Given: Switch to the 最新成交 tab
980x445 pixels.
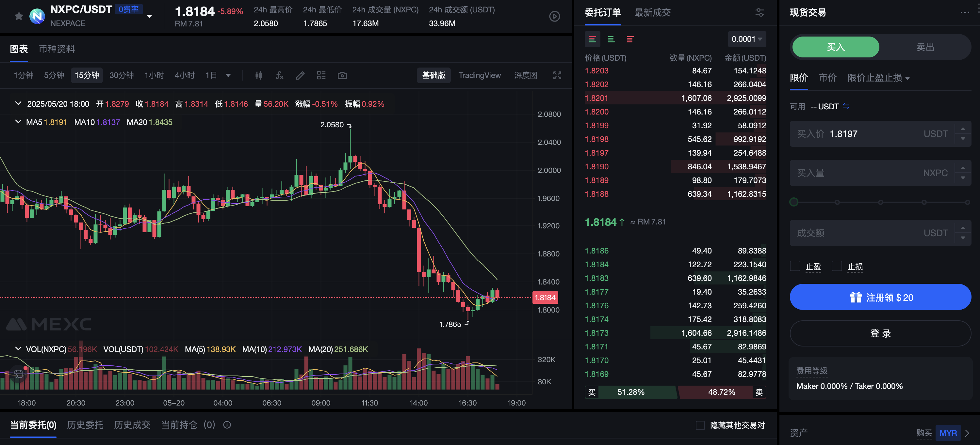Looking at the screenshot, I should (x=652, y=12).
